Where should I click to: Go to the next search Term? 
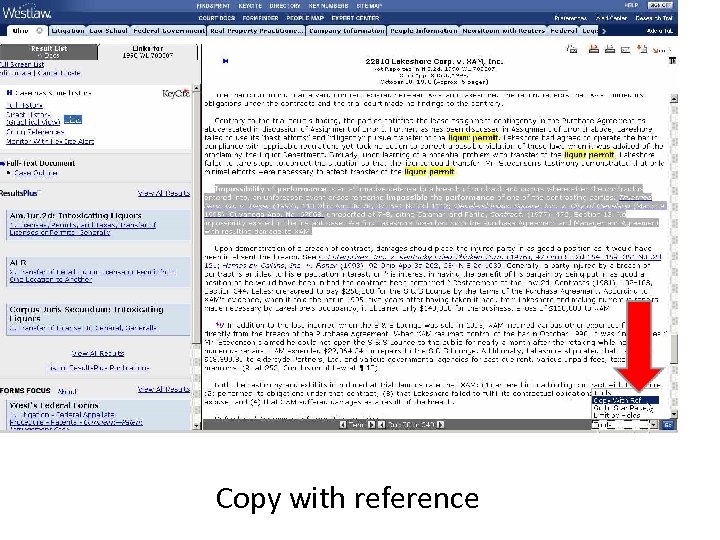[371, 425]
